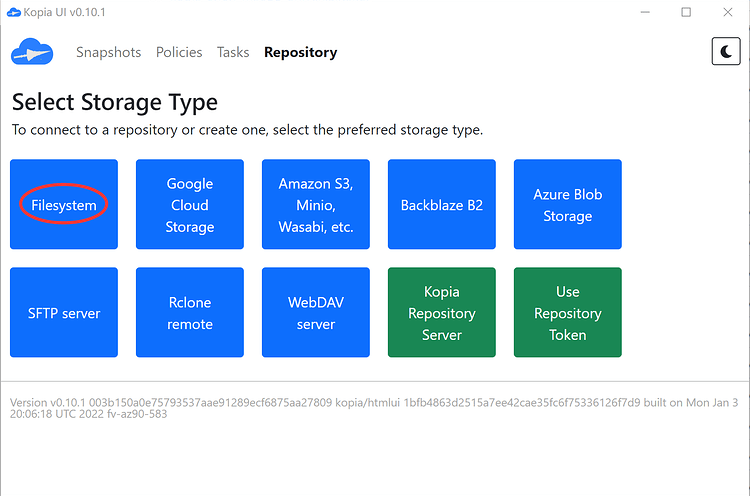Switch to the Policies tab
This screenshot has width=750, height=496.
point(179,52)
